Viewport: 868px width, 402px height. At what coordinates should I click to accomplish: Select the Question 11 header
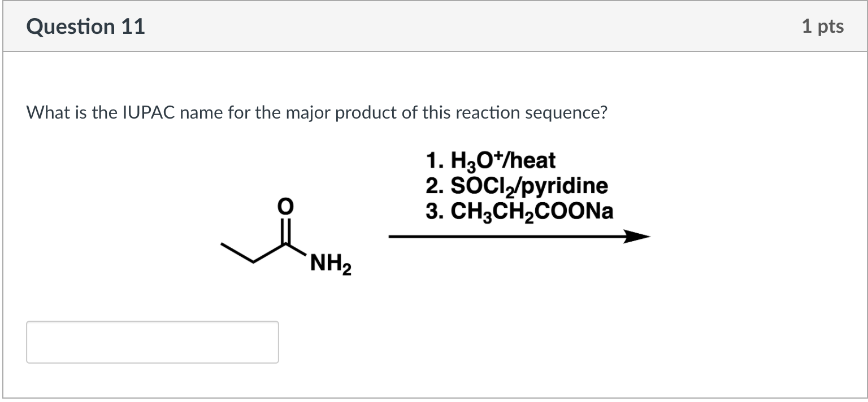pyautogui.click(x=85, y=26)
